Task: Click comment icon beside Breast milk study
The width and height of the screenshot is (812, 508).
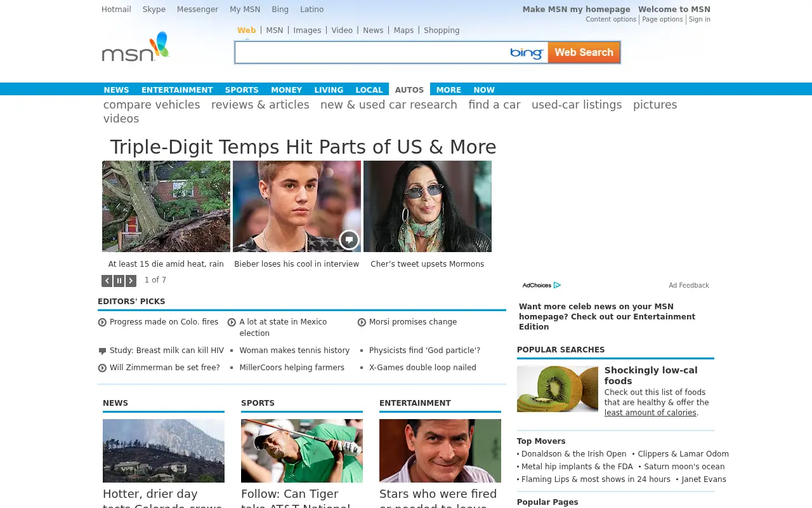Action: (102, 351)
